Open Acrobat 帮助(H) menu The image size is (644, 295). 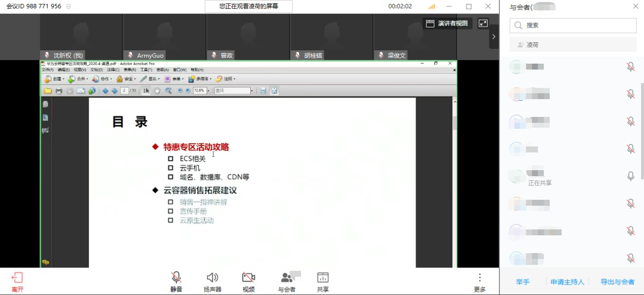tap(197, 70)
